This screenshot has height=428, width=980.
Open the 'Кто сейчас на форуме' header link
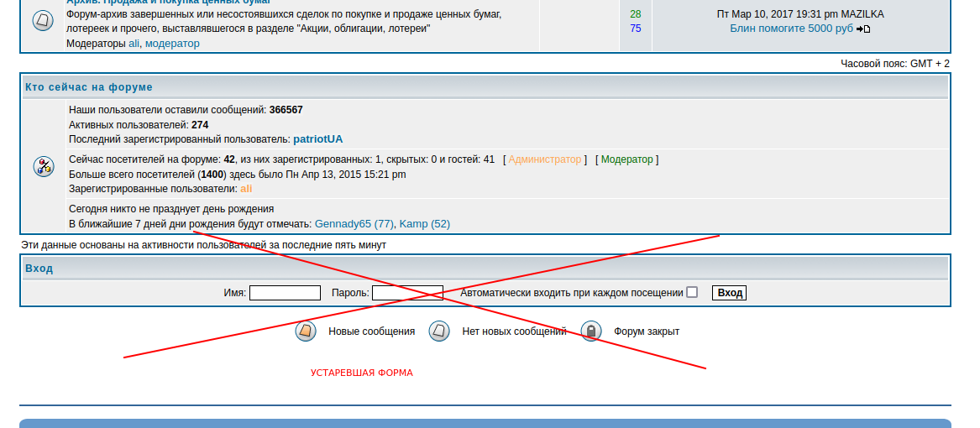click(89, 87)
